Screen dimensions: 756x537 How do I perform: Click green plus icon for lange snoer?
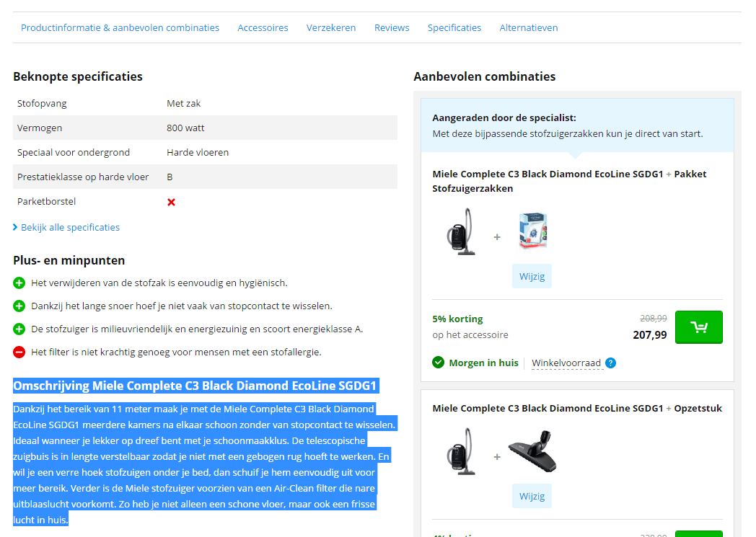tap(19, 306)
